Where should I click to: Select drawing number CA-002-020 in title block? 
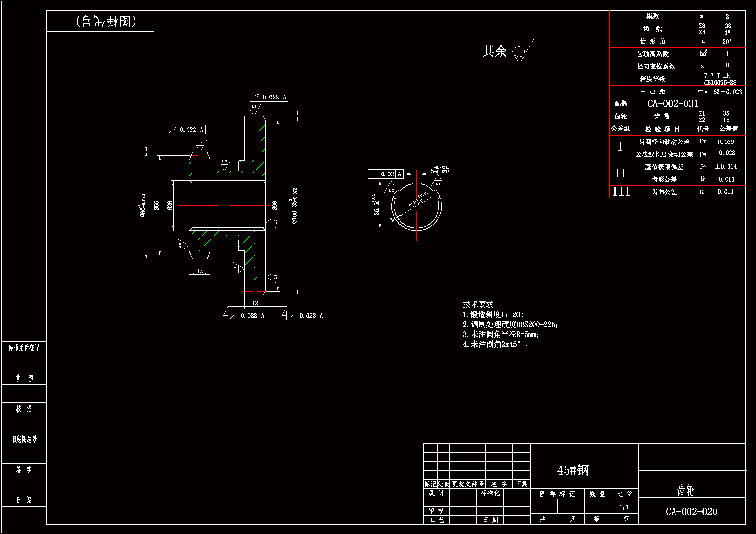pos(691,512)
